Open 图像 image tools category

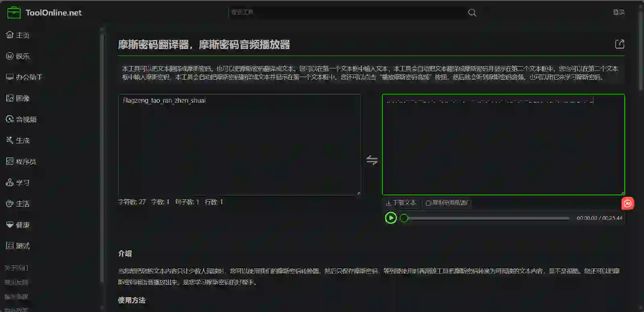click(18, 98)
